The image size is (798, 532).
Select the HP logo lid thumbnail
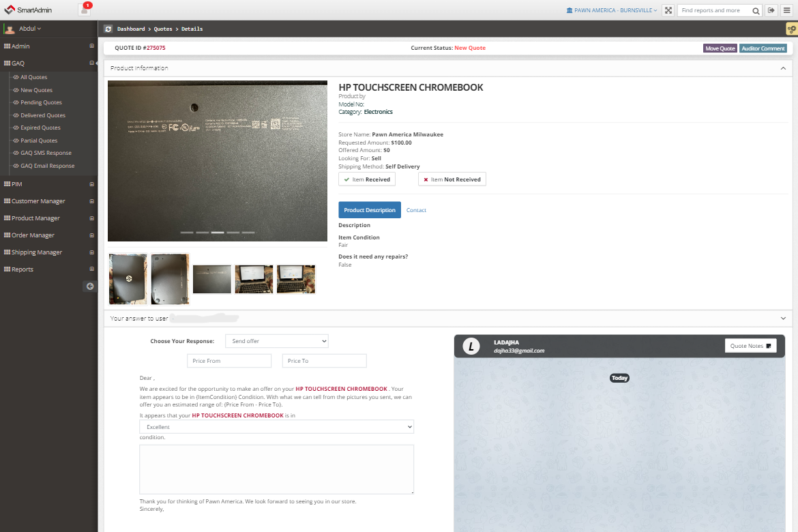(x=128, y=279)
